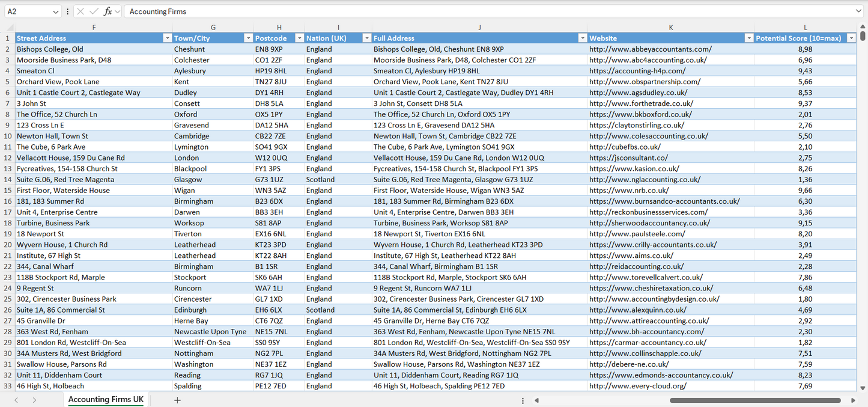
Task: Click the vertical ellipsis beside the Name Box
Action: (x=68, y=11)
